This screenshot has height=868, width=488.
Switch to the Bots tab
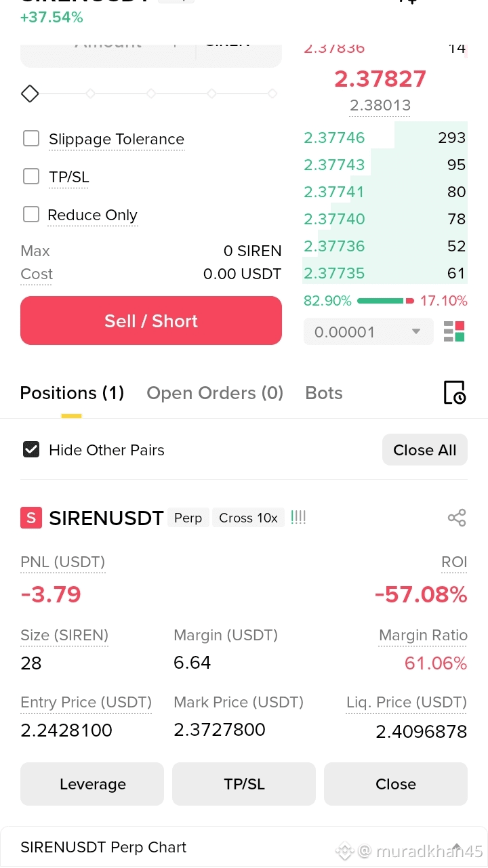coord(324,393)
